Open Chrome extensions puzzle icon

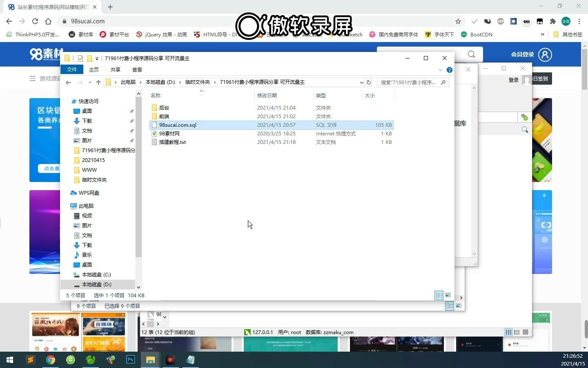[x=553, y=21]
